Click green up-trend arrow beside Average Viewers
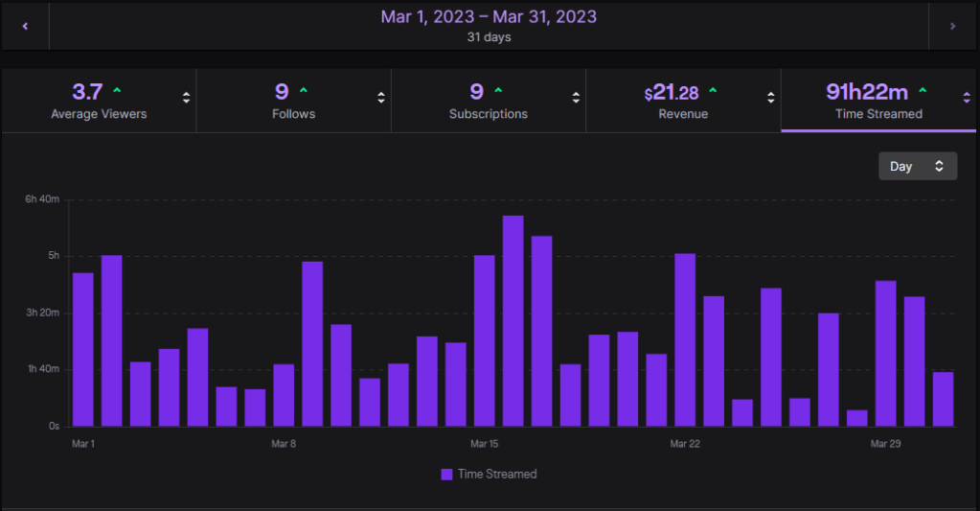 [x=117, y=91]
